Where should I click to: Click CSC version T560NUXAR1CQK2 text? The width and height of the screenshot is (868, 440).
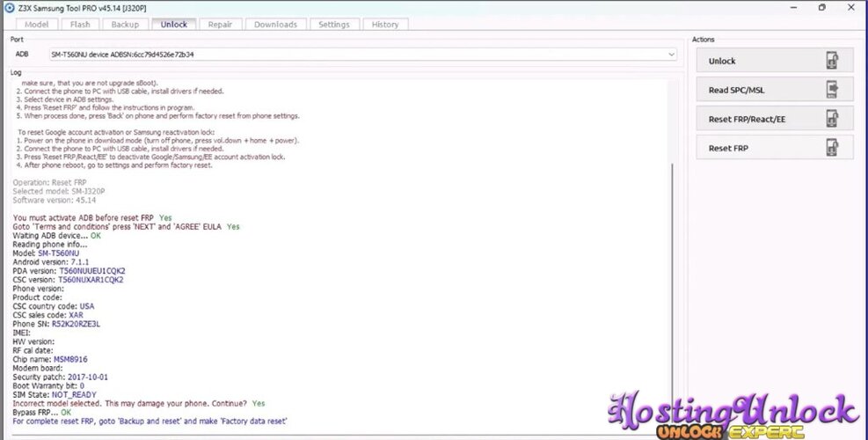(91, 280)
